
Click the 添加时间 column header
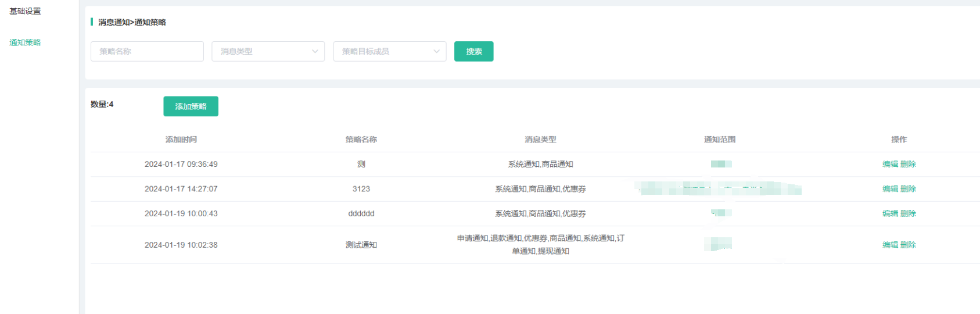[181, 140]
